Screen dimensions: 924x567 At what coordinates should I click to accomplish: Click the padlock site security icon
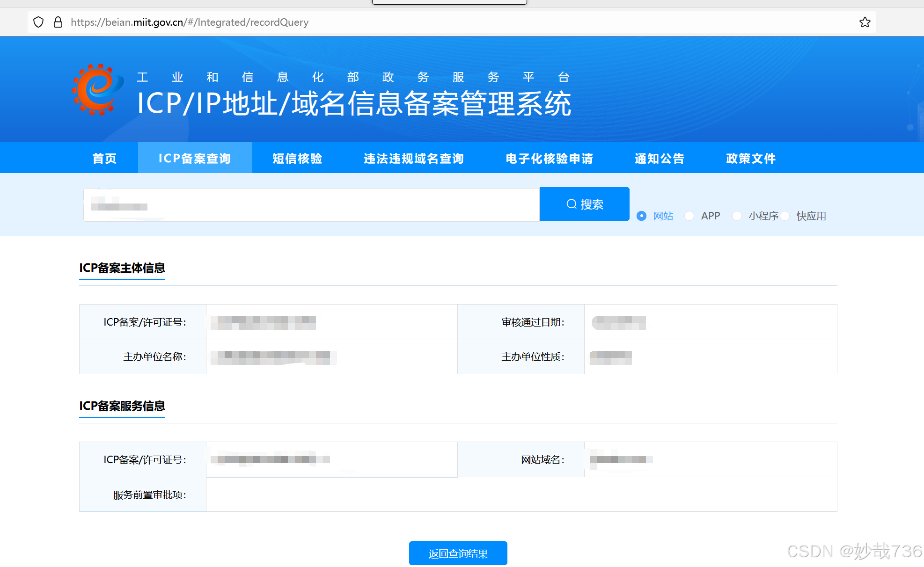tap(58, 22)
